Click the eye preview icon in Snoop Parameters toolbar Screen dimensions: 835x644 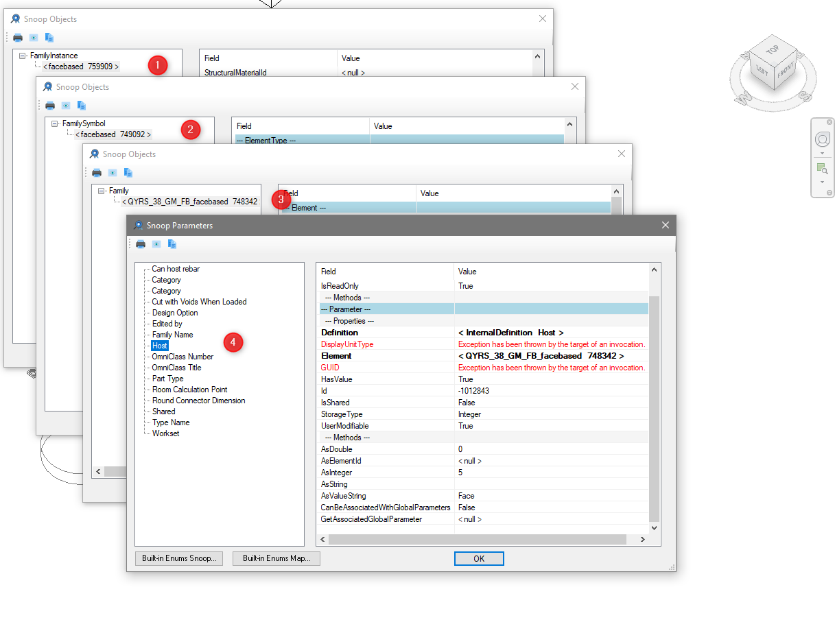coord(156,244)
